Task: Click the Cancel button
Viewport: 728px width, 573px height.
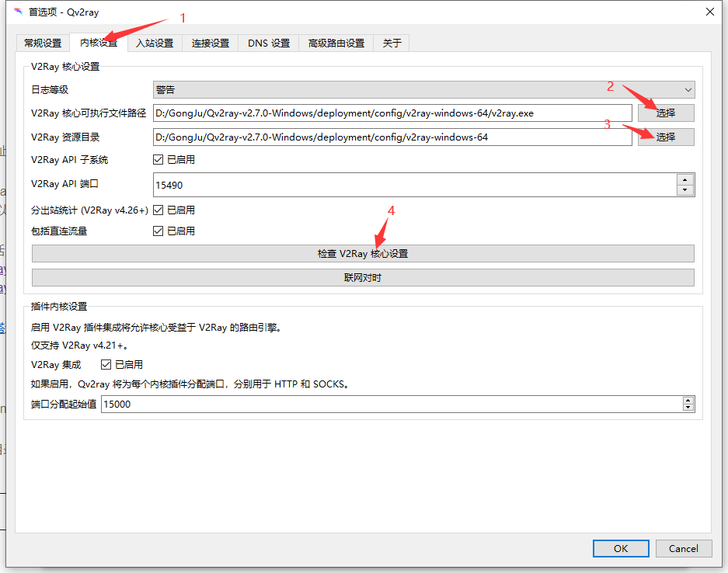Action: click(684, 548)
